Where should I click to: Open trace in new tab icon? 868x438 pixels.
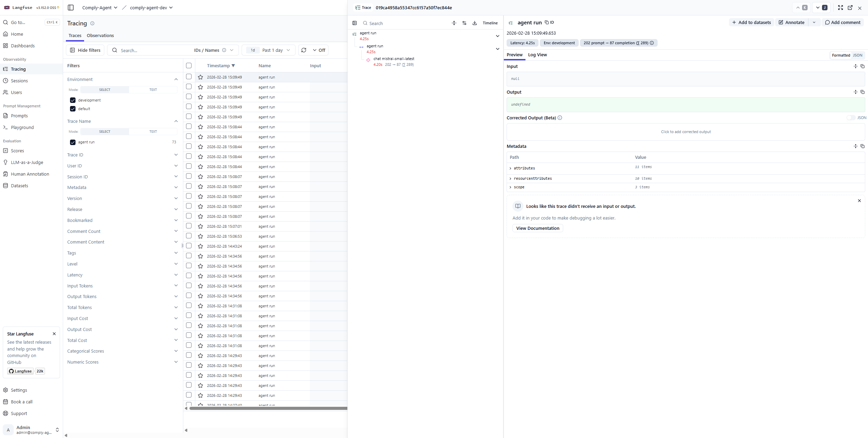(x=850, y=8)
